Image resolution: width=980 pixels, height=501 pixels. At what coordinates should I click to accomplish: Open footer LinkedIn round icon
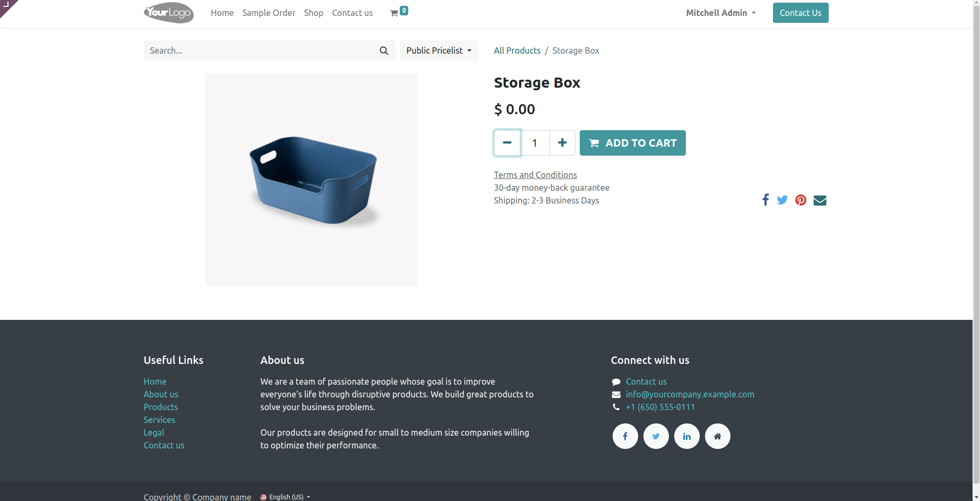[x=686, y=436]
